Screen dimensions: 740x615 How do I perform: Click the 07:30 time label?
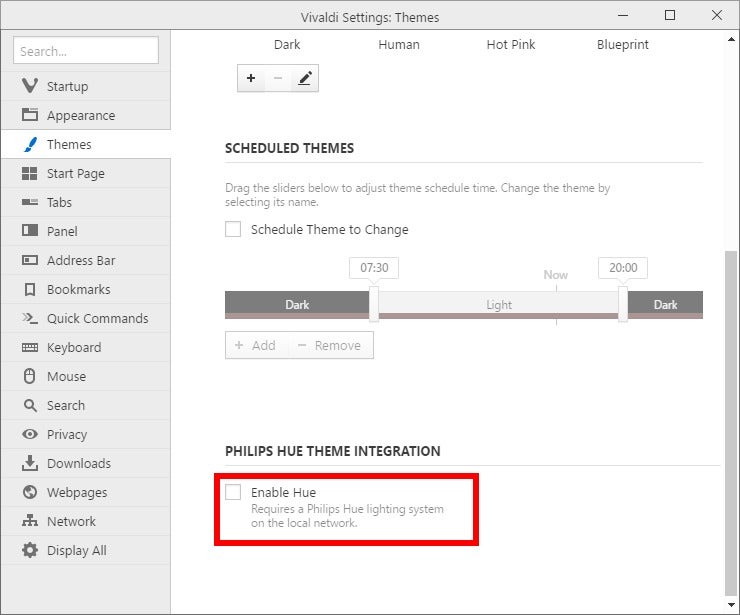[374, 268]
